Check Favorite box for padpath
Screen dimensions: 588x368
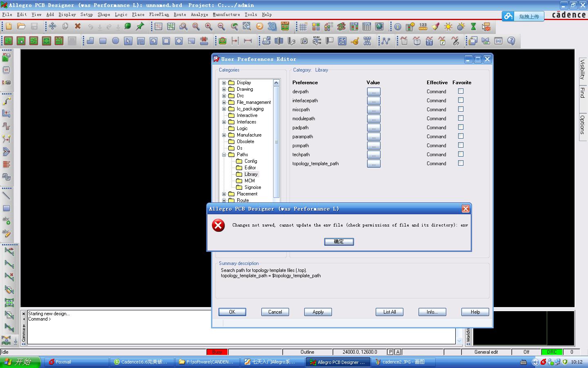tap(461, 127)
